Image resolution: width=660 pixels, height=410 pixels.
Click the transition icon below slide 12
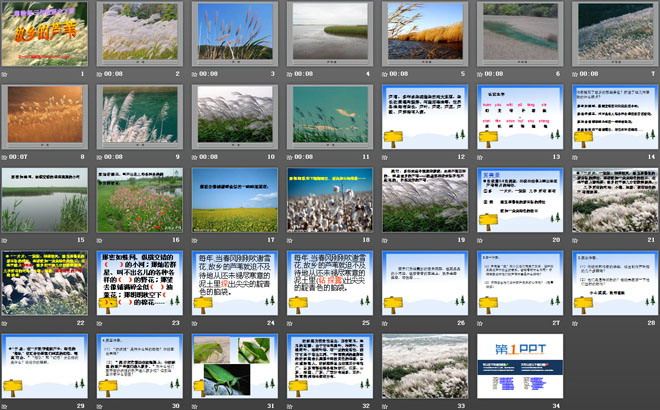387,157
